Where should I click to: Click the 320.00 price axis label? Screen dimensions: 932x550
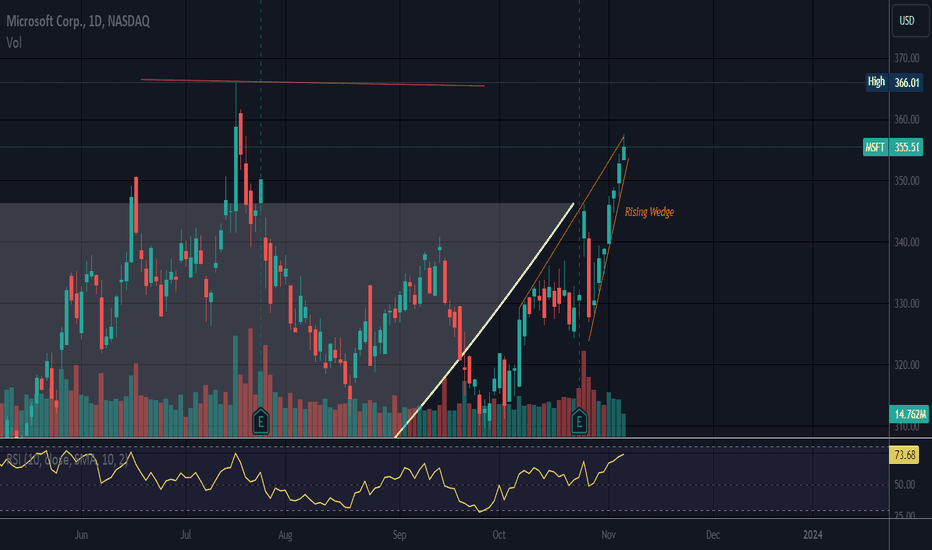click(x=906, y=364)
